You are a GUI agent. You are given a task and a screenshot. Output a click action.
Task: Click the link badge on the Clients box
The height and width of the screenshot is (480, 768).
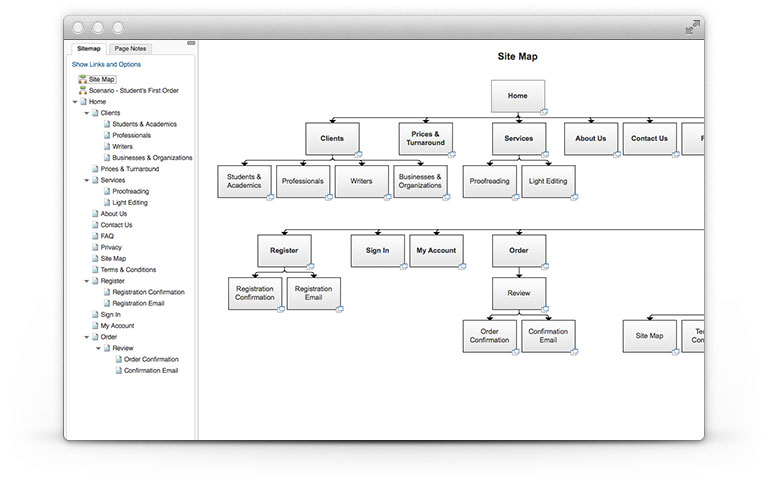[x=359, y=154]
